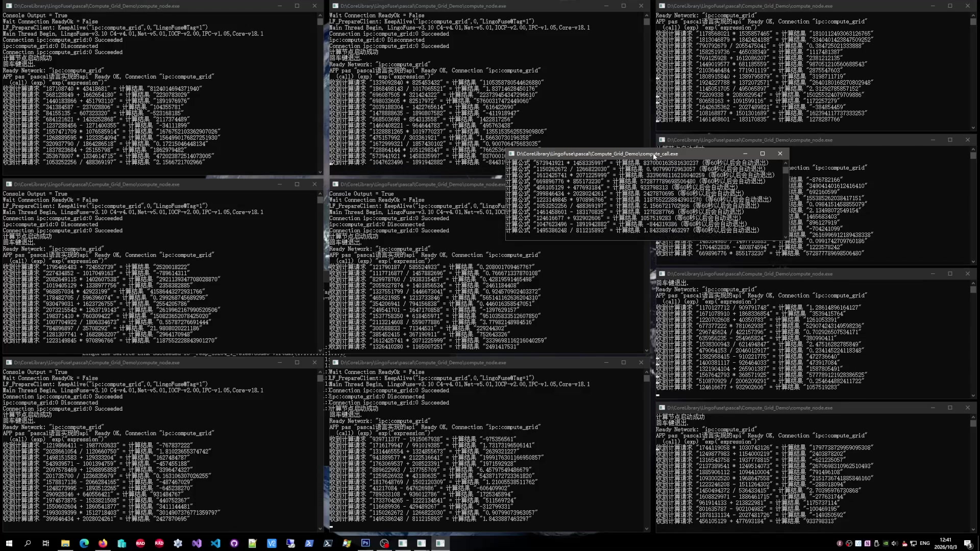The width and height of the screenshot is (980, 551).
Task: Click the "1612425741 * 2071225999" line in compute_call window
Action: click(640, 175)
